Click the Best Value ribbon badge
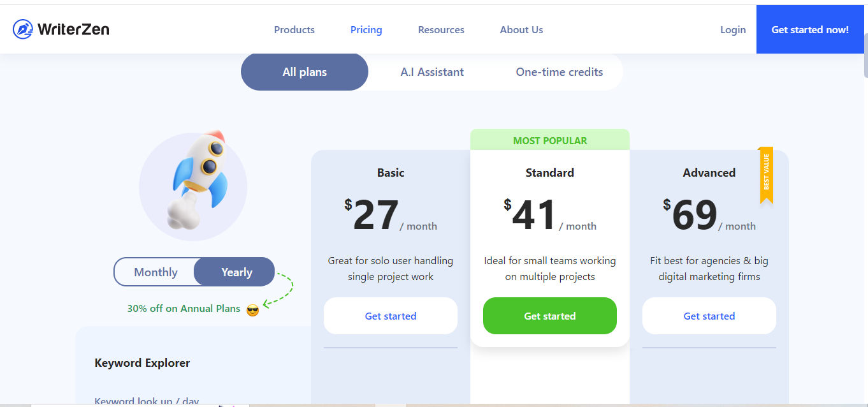The image size is (868, 407). click(x=766, y=175)
